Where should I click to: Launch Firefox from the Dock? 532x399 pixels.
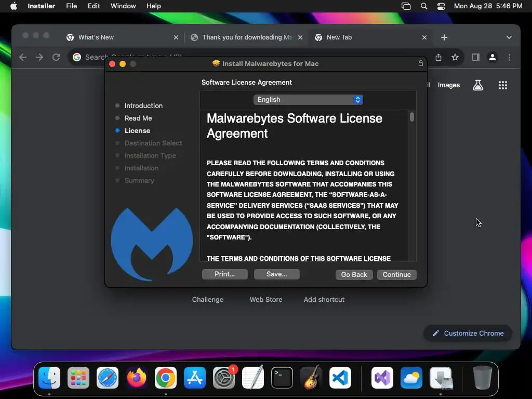[137, 378]
